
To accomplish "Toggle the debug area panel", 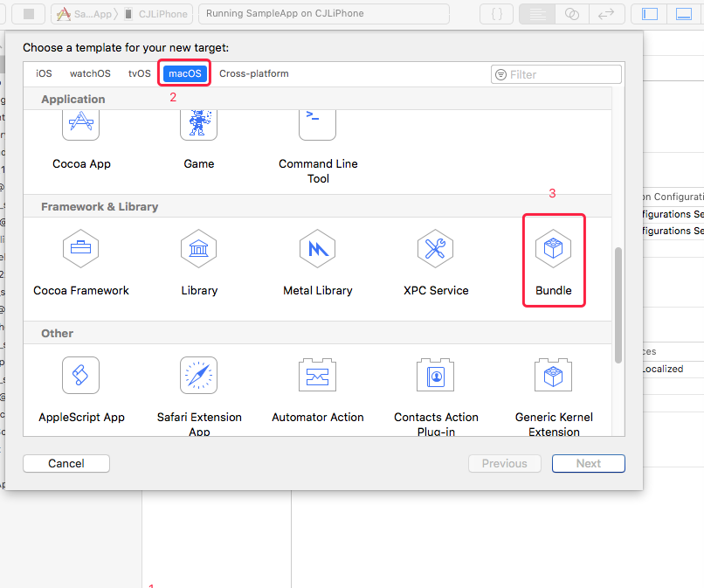I will (x=684, y=14).
